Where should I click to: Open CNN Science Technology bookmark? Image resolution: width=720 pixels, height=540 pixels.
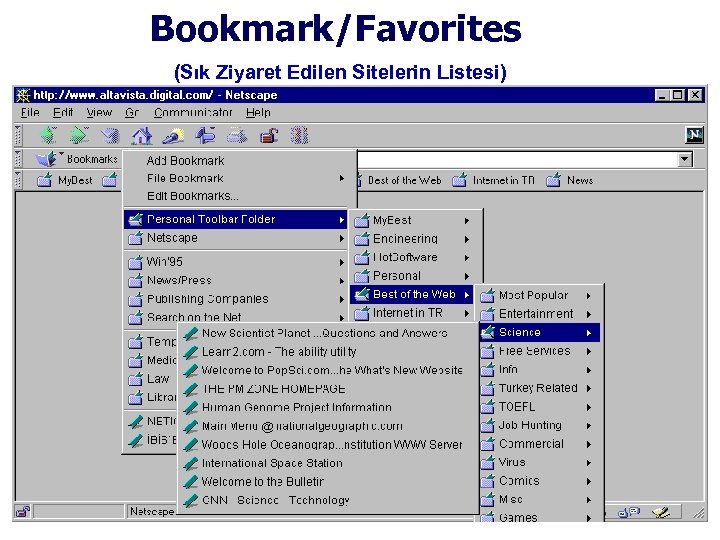click(x=327, y=501)
